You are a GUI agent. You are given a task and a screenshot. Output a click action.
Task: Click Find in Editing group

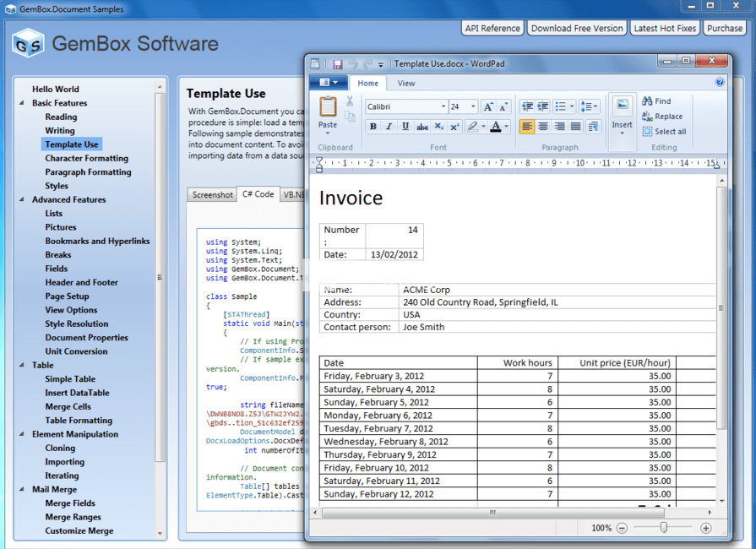coord(656,101)
